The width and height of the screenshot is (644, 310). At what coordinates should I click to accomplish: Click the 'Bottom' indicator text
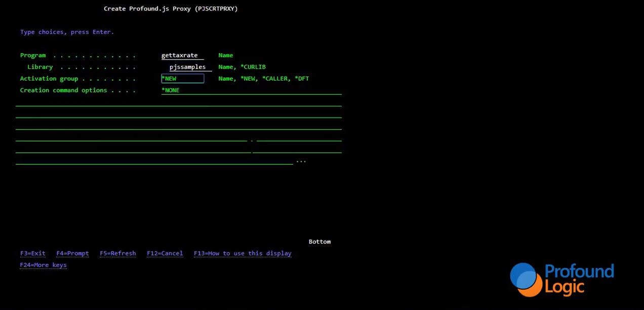[x=320, y=242]
